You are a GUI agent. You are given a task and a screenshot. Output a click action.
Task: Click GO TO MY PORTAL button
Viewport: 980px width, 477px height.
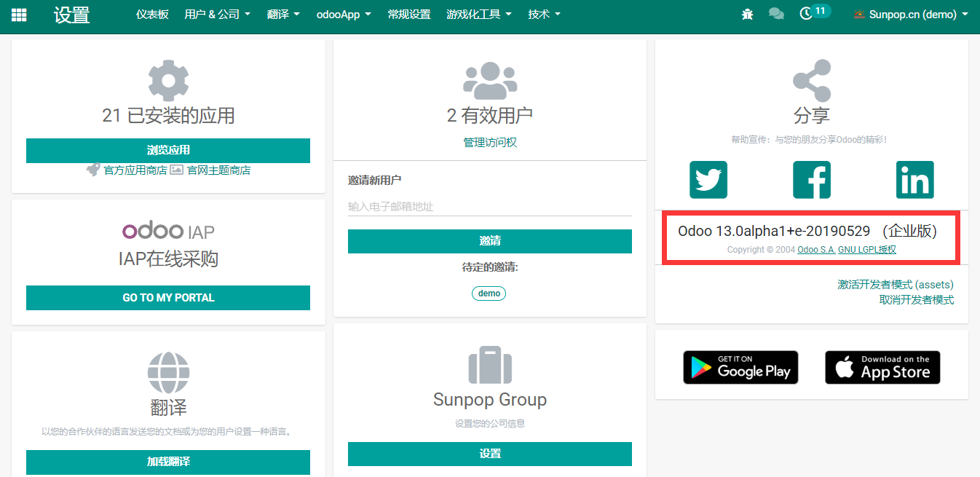tap(168, 298)
